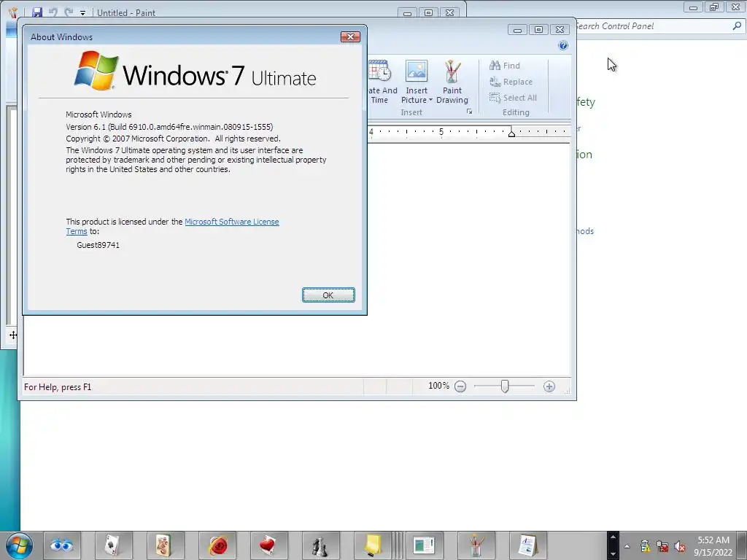
Task: Click the Undo arrow in Paint's title bar
Action: pos(53,12)
